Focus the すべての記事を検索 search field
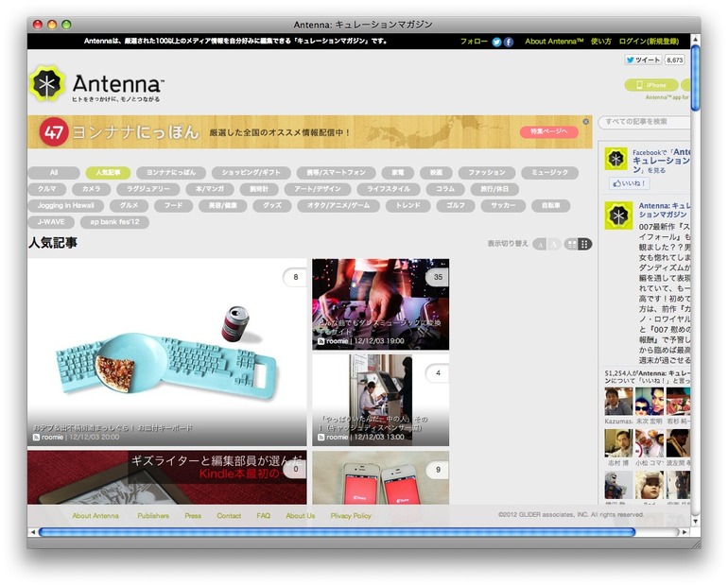 coord(645,122)
